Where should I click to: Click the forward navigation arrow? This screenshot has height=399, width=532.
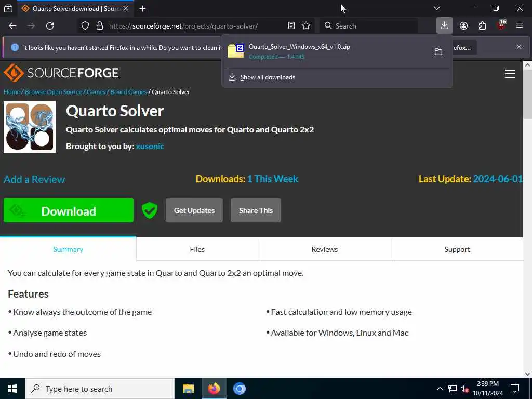point(31,26)
